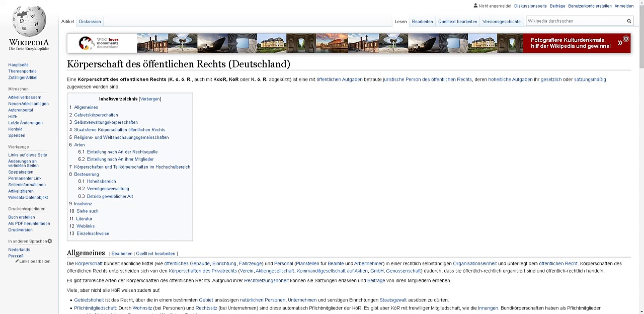
Task: Collapse the Drucken/exportieren sidebar section
Action: [x=27, y=209]
